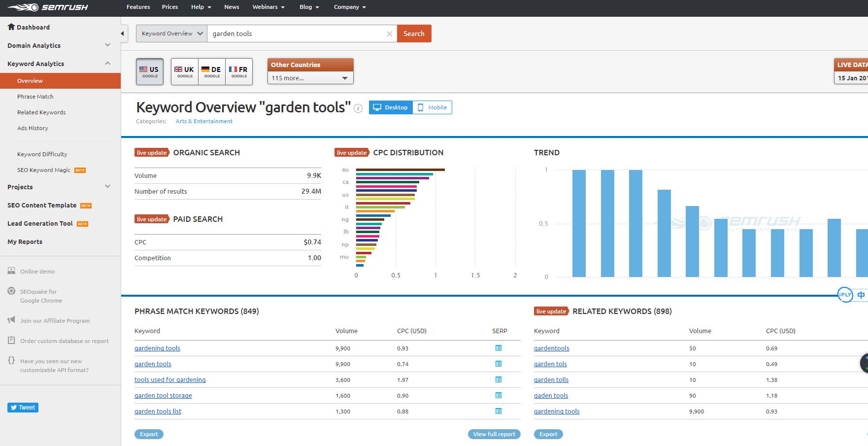Viewport: 868px width, 446px height.
Task: Open Webinars dropdown menu
Action: pos(268,7)
